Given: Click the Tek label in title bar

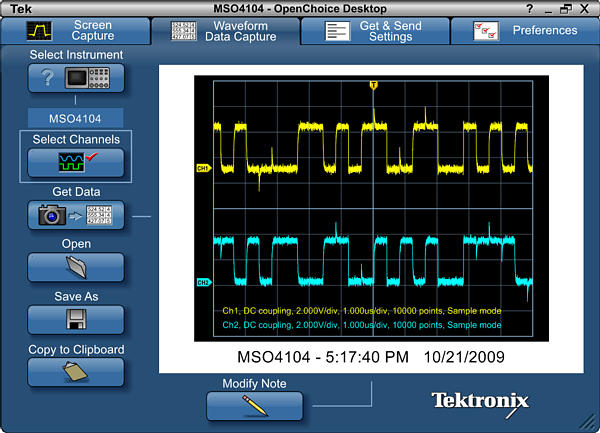Looking at the screenshot, I should 21,9.
